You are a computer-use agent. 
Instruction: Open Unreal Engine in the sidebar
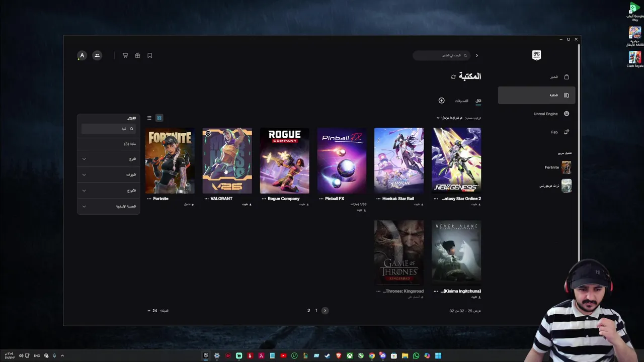coord(536,114)
